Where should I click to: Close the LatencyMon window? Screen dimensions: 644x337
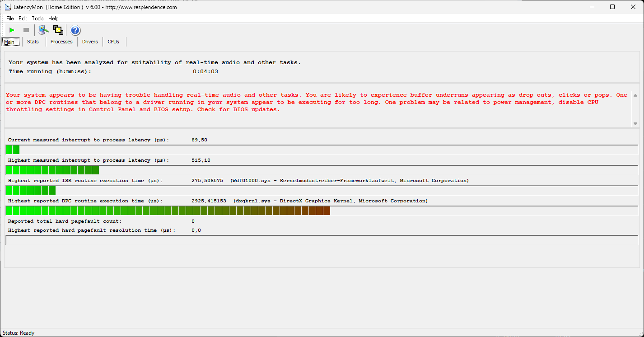click(x=633, y=7)
